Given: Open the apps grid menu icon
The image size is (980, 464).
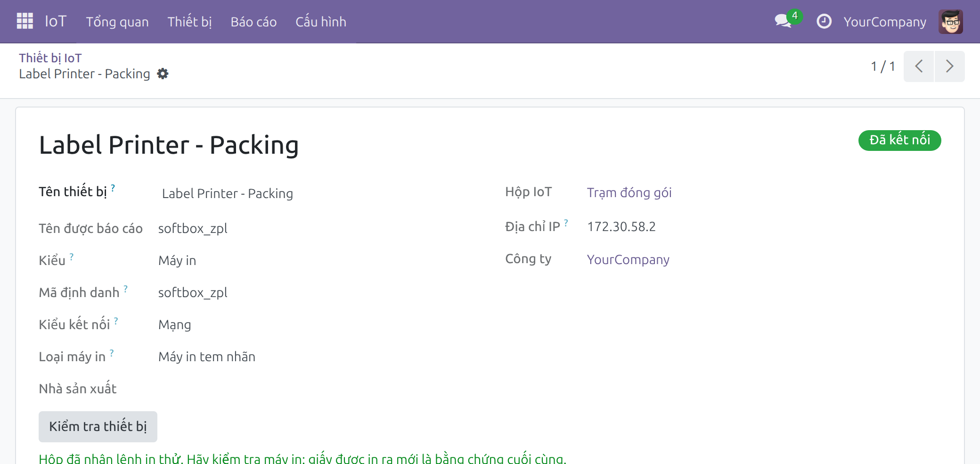Looking at the screenshot, I should click(24, 21).
